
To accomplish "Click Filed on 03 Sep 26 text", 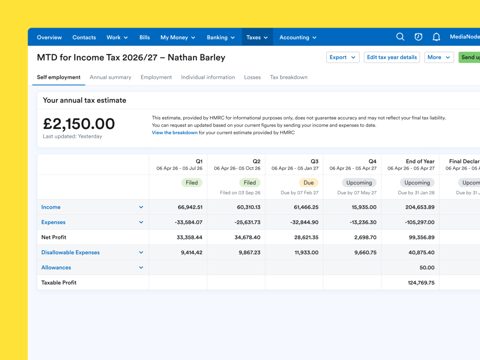I will (240, 193).
